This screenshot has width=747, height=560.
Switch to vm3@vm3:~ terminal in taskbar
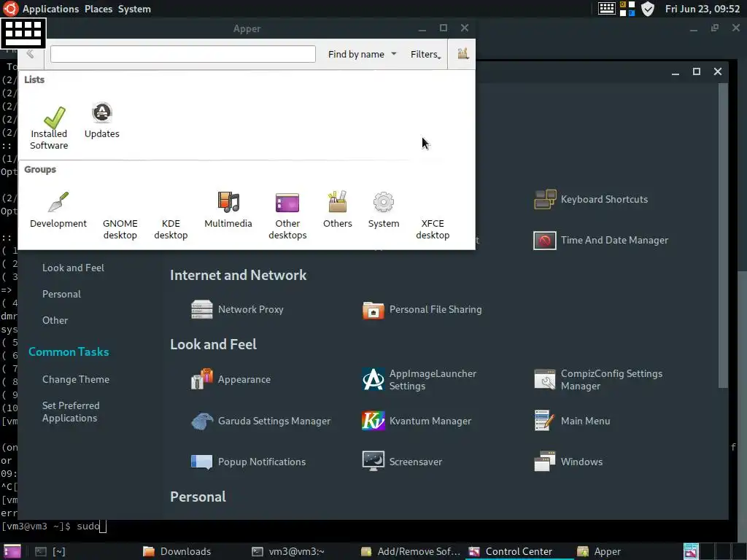click(x=288, y=551)
